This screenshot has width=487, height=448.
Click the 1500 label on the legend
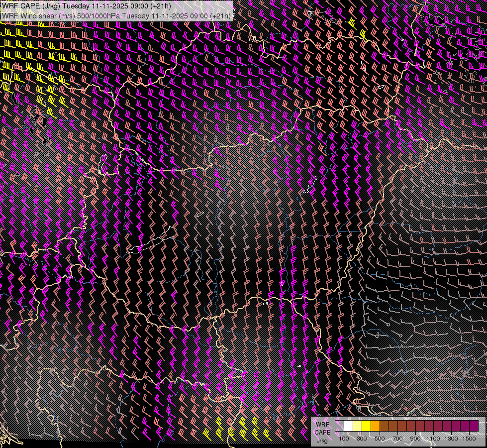pyautogui.click(x=469, y=439)
